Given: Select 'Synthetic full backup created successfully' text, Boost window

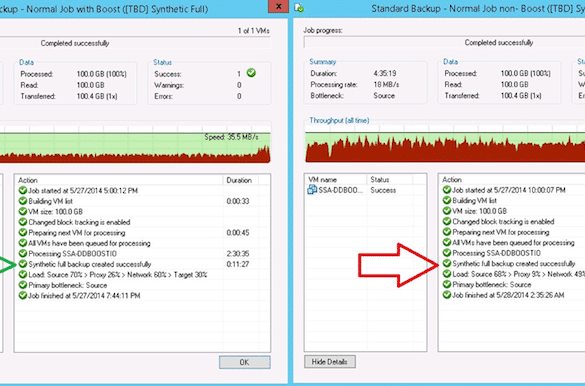Looking at the screenshot, I should pos(90,264).
